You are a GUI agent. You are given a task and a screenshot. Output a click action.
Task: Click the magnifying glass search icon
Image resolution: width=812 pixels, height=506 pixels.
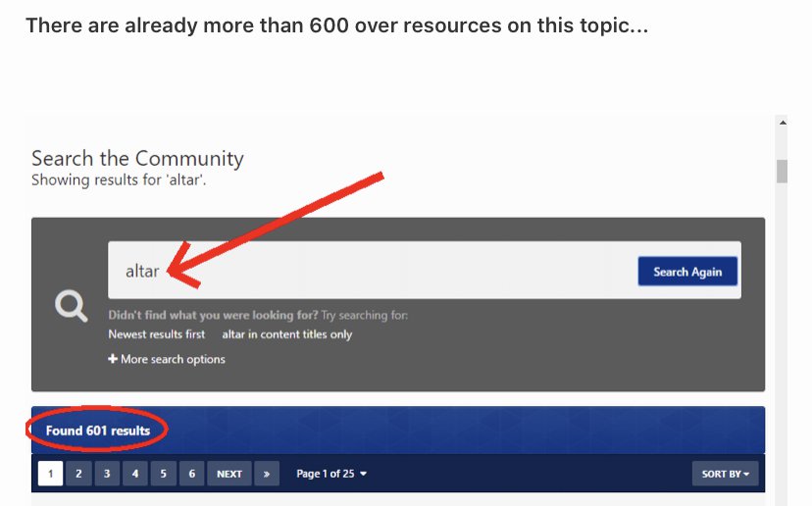pos(71,307)
